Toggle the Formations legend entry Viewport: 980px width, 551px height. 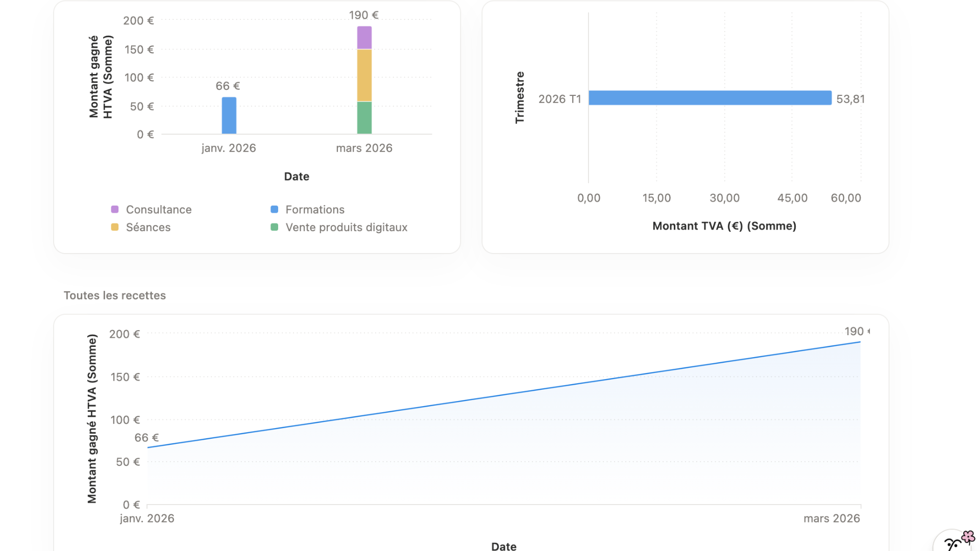[315, 210]
